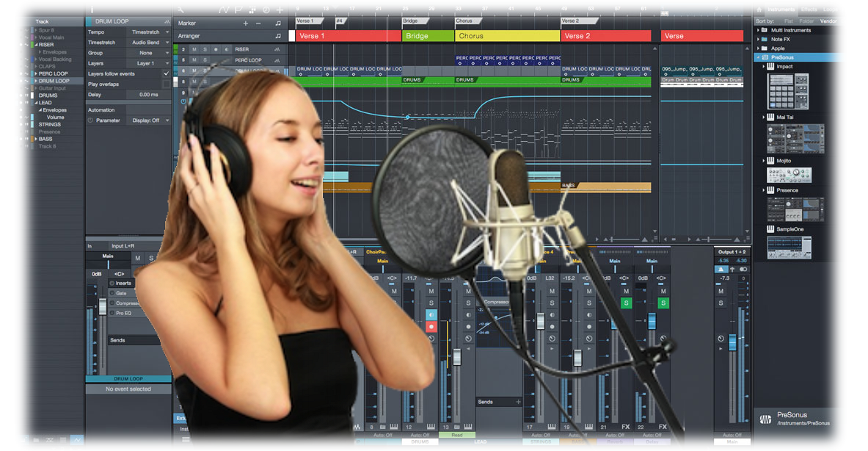Viewport: 868px width, 451px height.
Task: Expand the Multi Instruments folder
Action: click(758, 30)
